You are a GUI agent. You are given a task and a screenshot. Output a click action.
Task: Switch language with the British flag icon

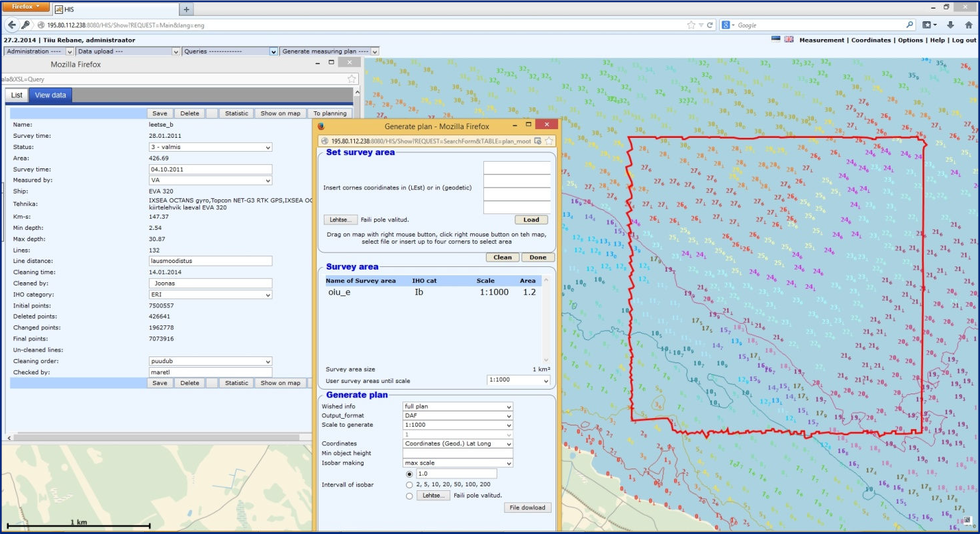point(789,40)
